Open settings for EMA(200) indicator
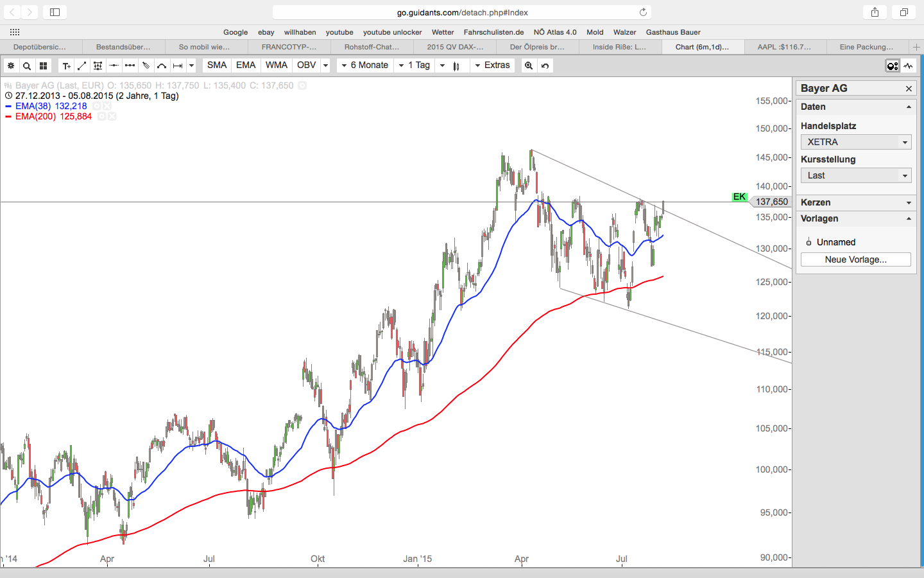The width and height of the screenshot is (924, 578). click(101, 116)
